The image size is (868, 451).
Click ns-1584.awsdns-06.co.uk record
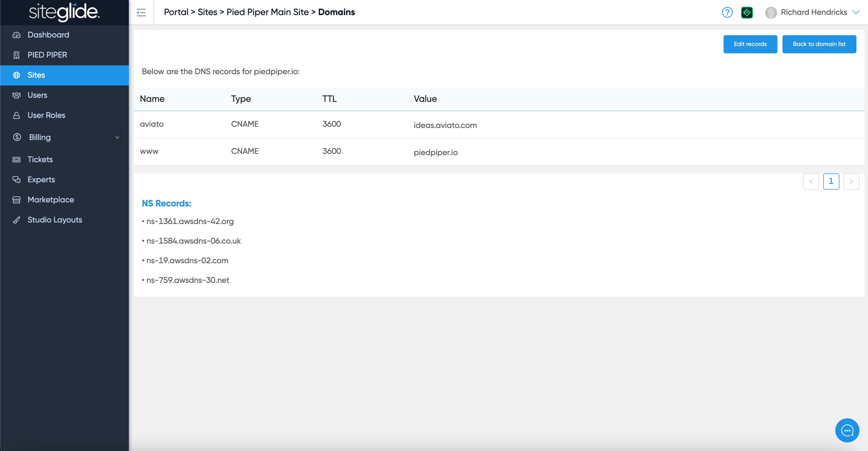[194, 241]
